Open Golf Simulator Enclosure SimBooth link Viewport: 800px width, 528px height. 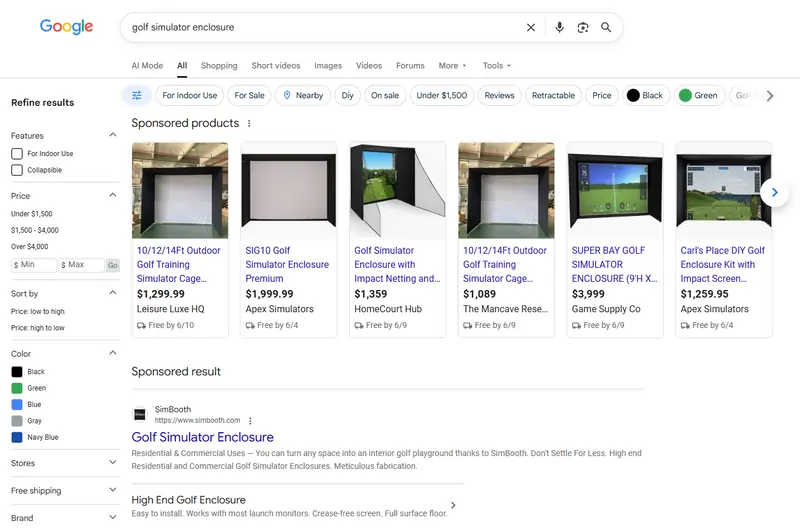point(203,437)
